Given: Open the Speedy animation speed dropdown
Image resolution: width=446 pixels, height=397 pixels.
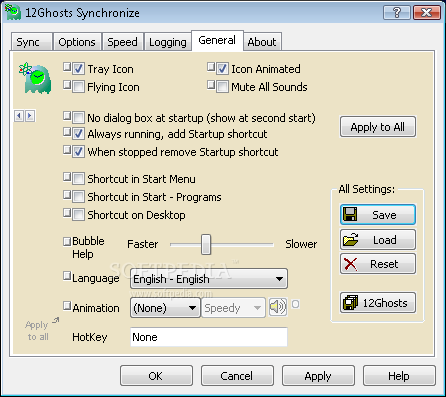Looking at the screenshot, I should click(x=233, y=308).
